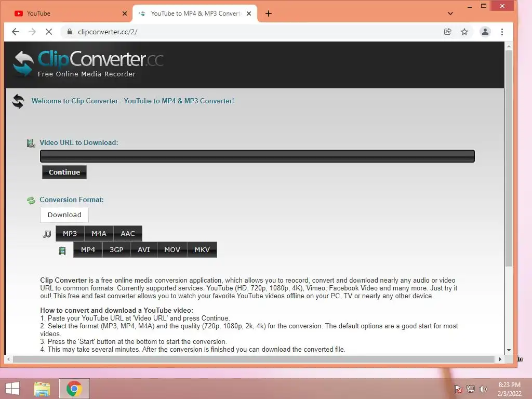This screenshot has width=532, height=399.
Task: Open the Chrome three-dot menu
Action: [x=502, y=32]
